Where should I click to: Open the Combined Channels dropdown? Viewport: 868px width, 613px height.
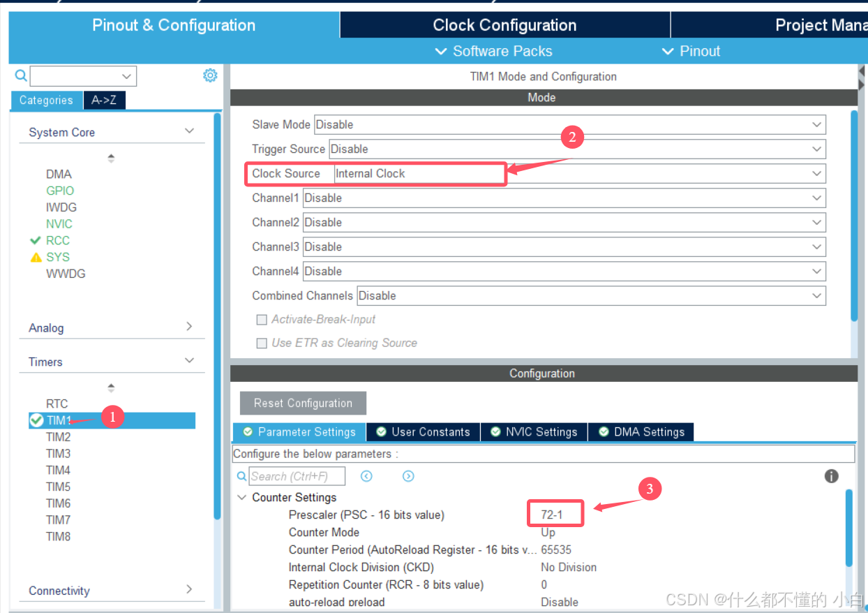592,295
